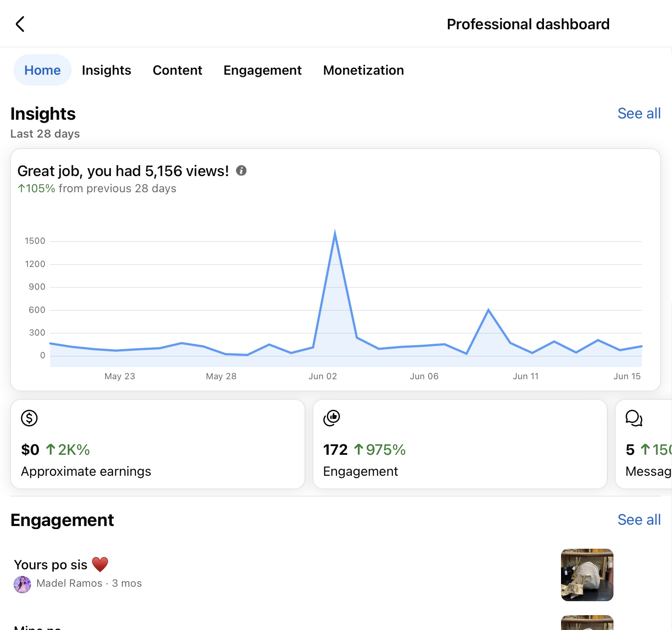Click the Jun 02 peak on chart
The width and height of the screenshot is (672, 630).
[335, 234]
